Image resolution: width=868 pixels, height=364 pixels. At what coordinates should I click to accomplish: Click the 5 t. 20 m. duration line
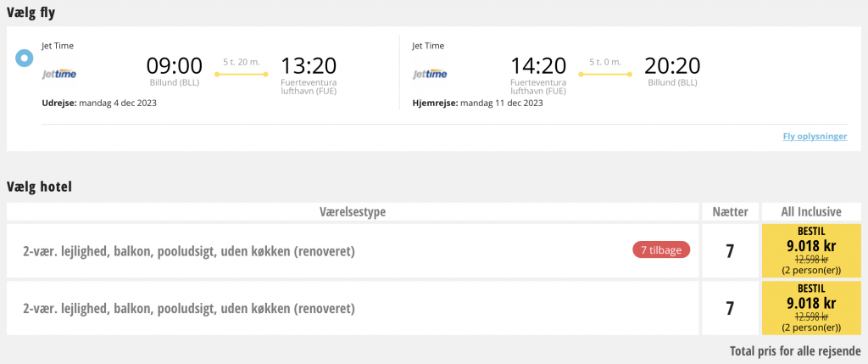(x=242, y=74)
